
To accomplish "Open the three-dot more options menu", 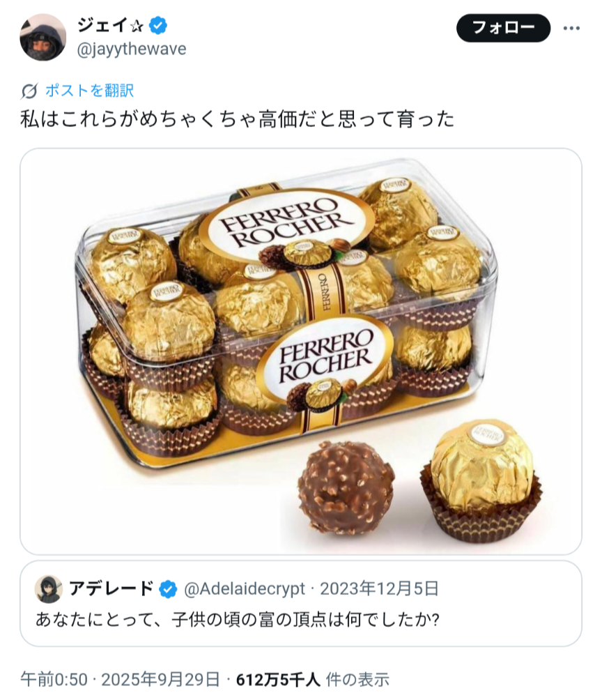I will [x=571, y=28].
